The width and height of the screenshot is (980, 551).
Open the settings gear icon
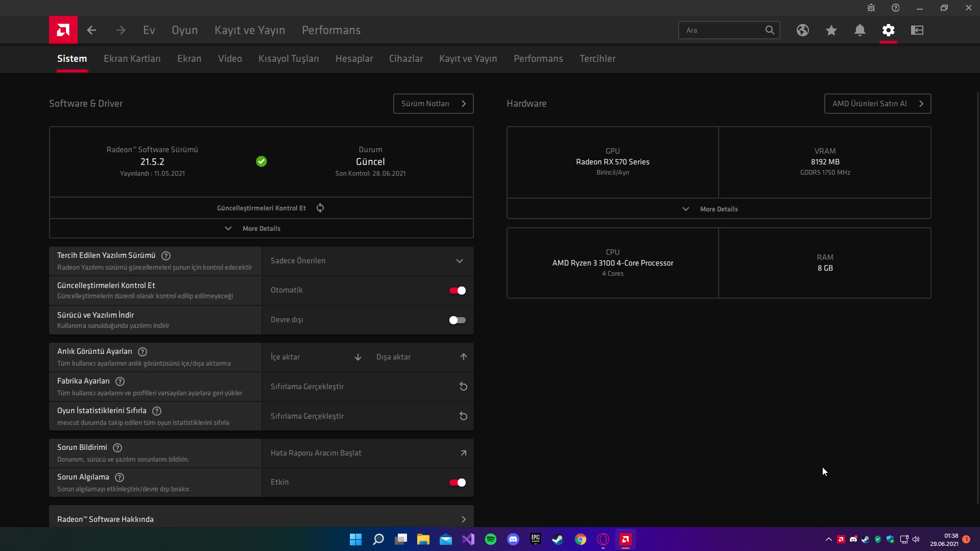(888, 30)
